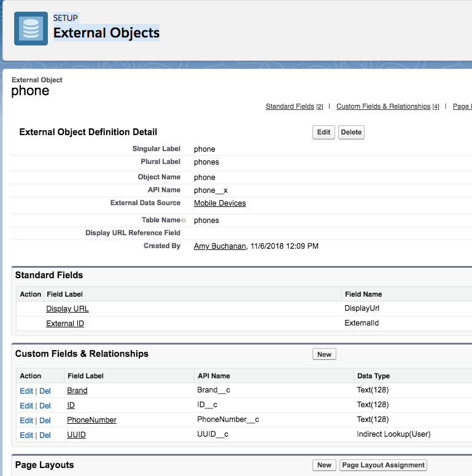Image resolution: width=472 pixels, height=476 pixels.
Task: Open Page Layout Assignment
Action: click(x=383, y=465)
